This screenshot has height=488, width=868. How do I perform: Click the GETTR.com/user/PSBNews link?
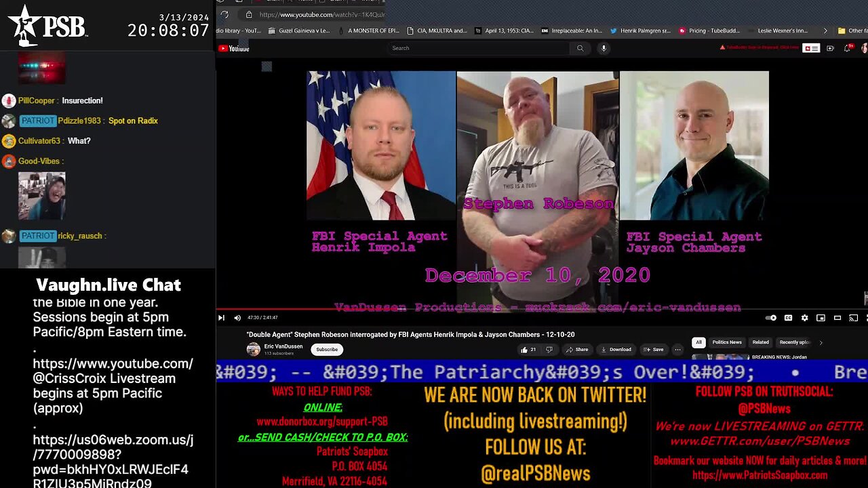click(x=760, y=441)
